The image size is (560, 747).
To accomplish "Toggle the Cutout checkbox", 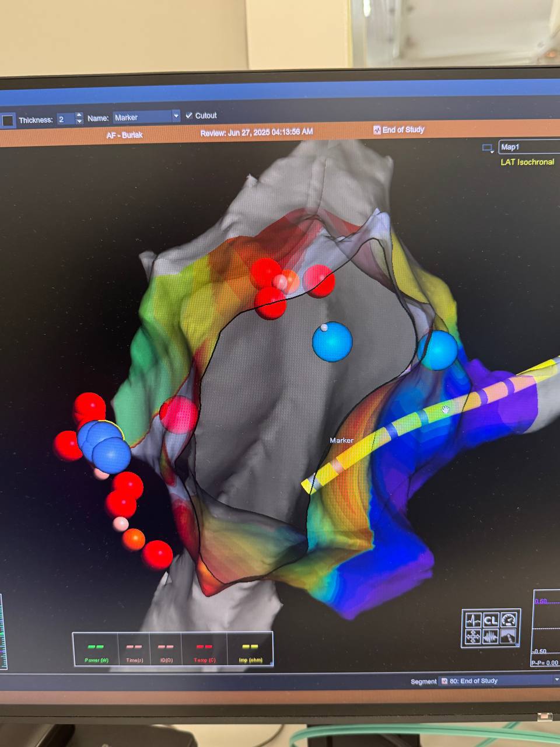I will pyautogui.click(x=189, y=116).
